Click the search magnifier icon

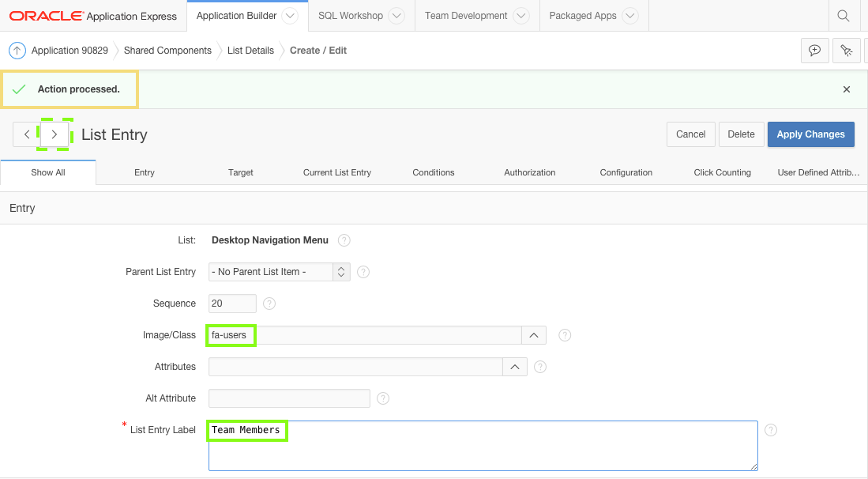844,16
